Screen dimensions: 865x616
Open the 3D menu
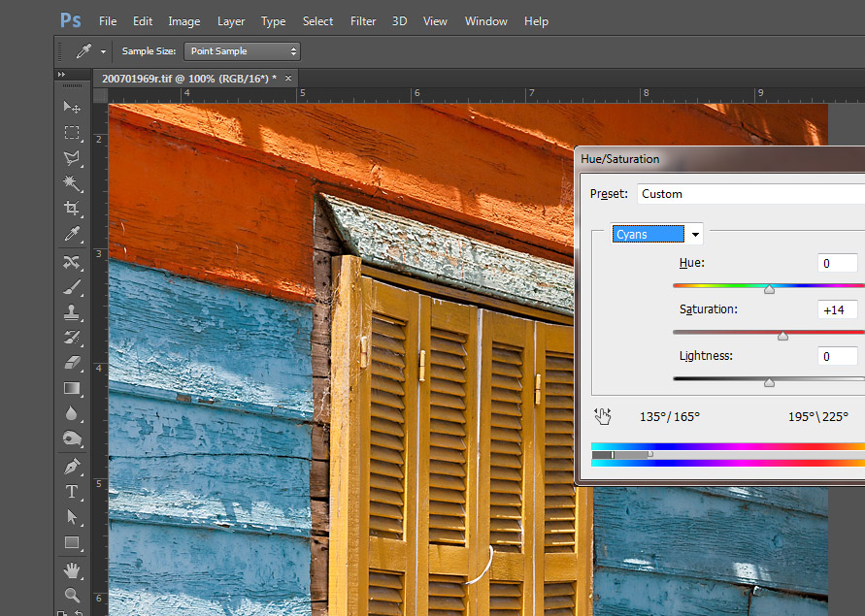pos(399,21)
